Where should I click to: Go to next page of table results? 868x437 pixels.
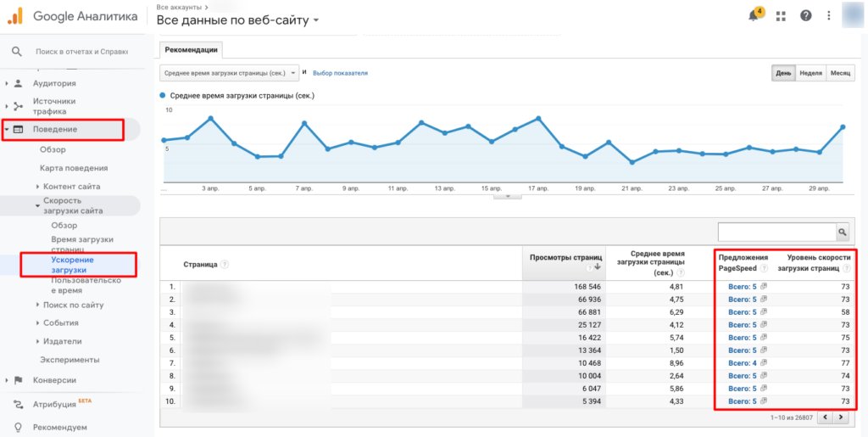coord(840,417)
